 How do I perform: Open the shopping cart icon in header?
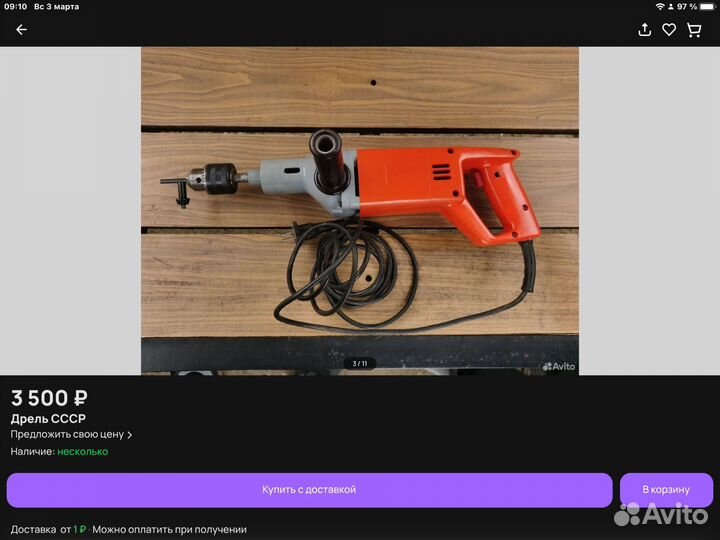(x=694, y=30)
